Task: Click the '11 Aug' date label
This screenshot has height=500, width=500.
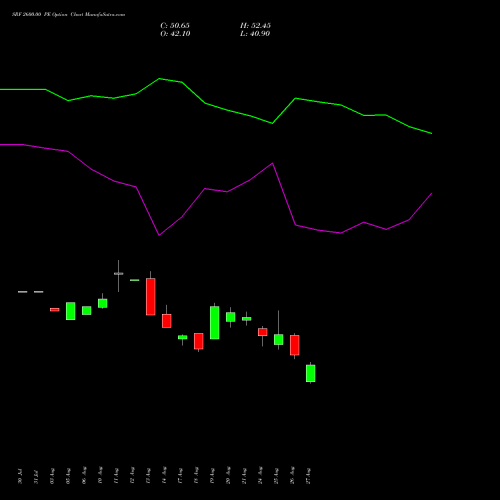Action: (x=116, y=476)
